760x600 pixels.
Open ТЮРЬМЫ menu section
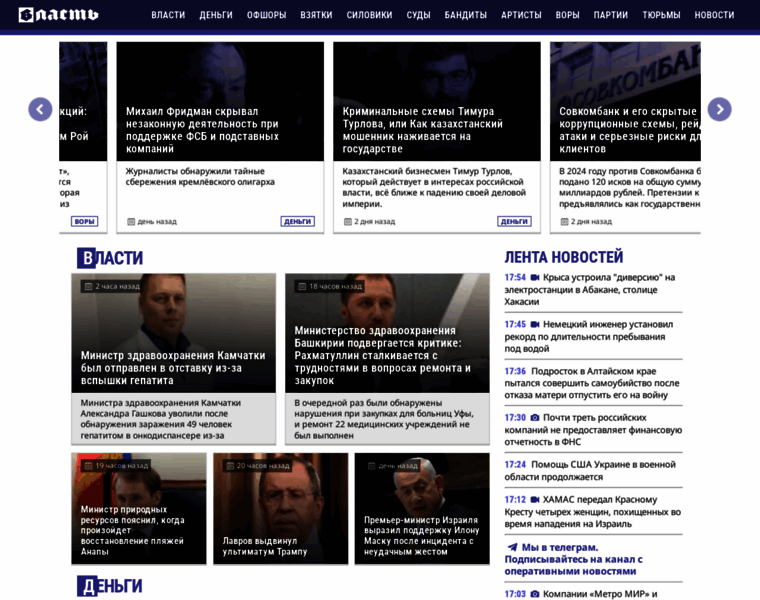661,15
